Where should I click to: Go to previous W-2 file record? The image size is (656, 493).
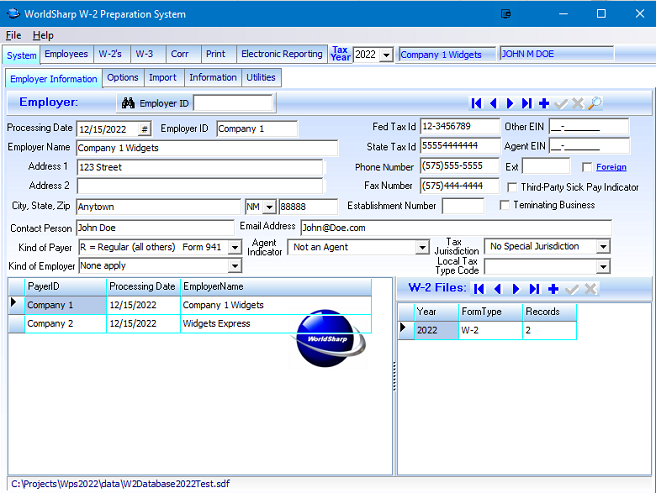point(497,289)
